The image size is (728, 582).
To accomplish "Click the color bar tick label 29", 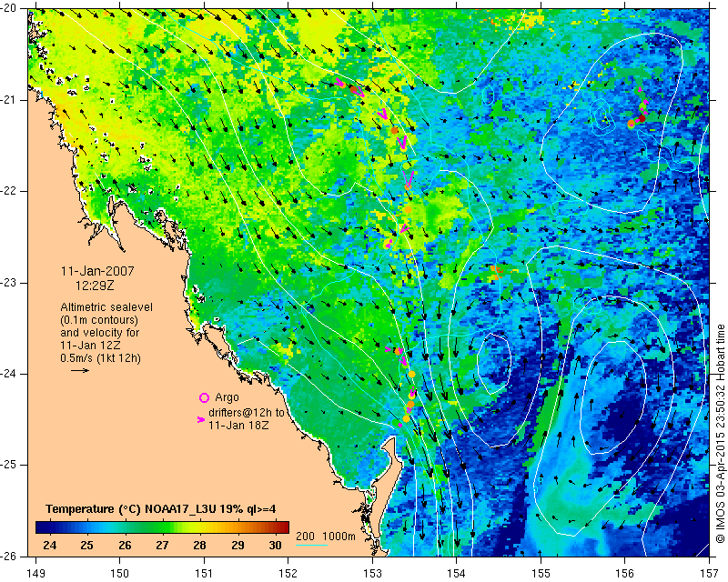I will click(x=238, y=546).
